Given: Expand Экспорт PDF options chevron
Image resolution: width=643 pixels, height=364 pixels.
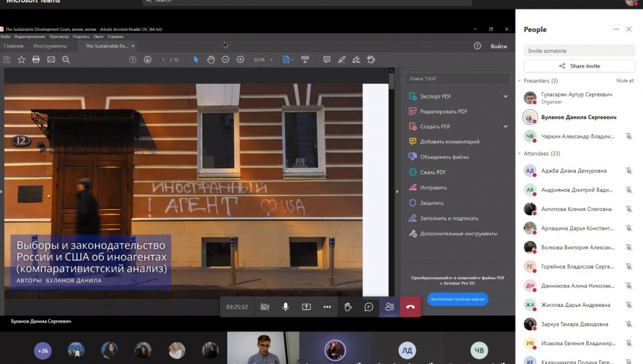Looking at the screenshot, I should point(505,96).
